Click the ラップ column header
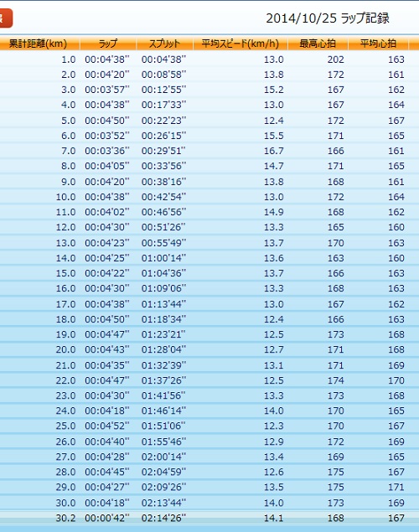This screenshot has width=419, height=532. (108, 44)
